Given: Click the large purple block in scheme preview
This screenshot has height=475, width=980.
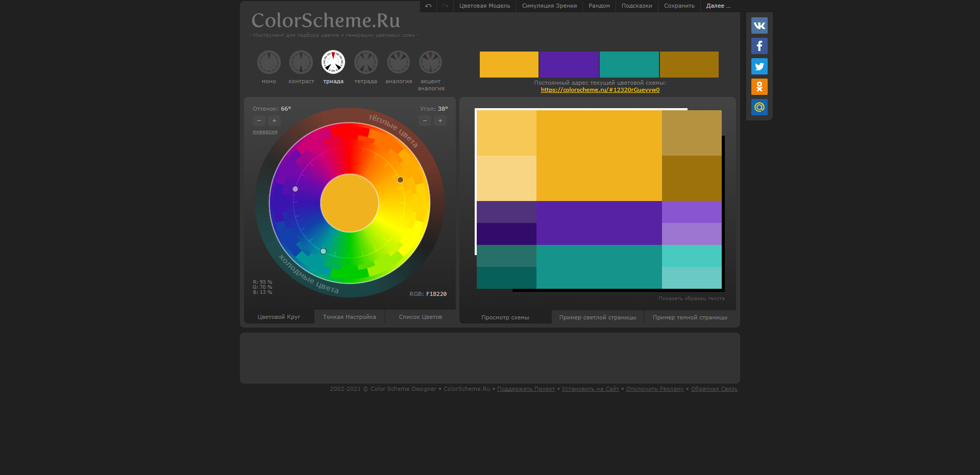Looking at the screenshot, I should point(599,223).
